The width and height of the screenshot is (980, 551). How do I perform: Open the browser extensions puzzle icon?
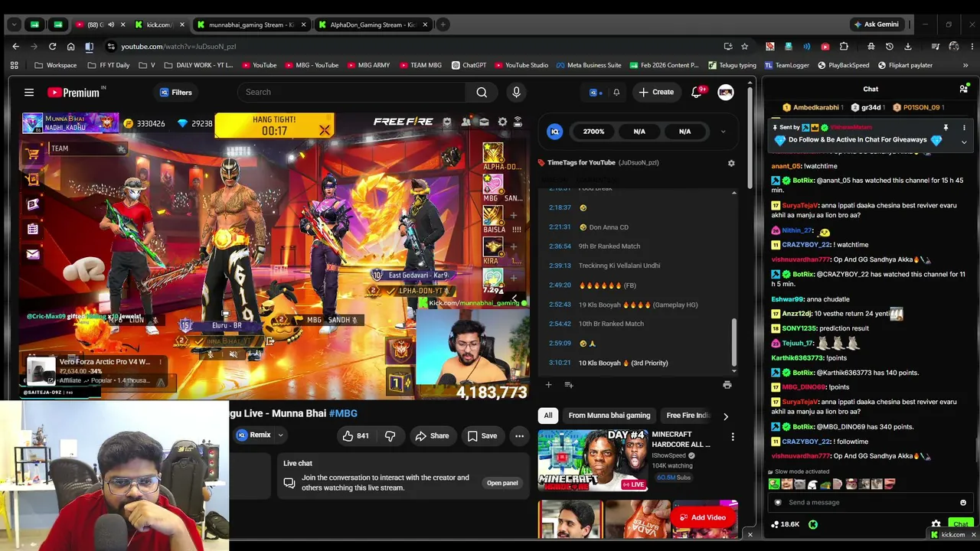click(844, 47)
